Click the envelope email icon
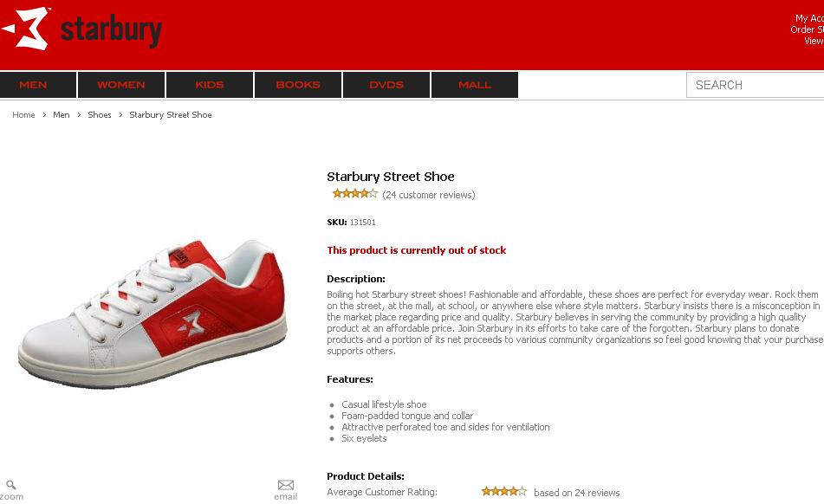 [286, 485]
